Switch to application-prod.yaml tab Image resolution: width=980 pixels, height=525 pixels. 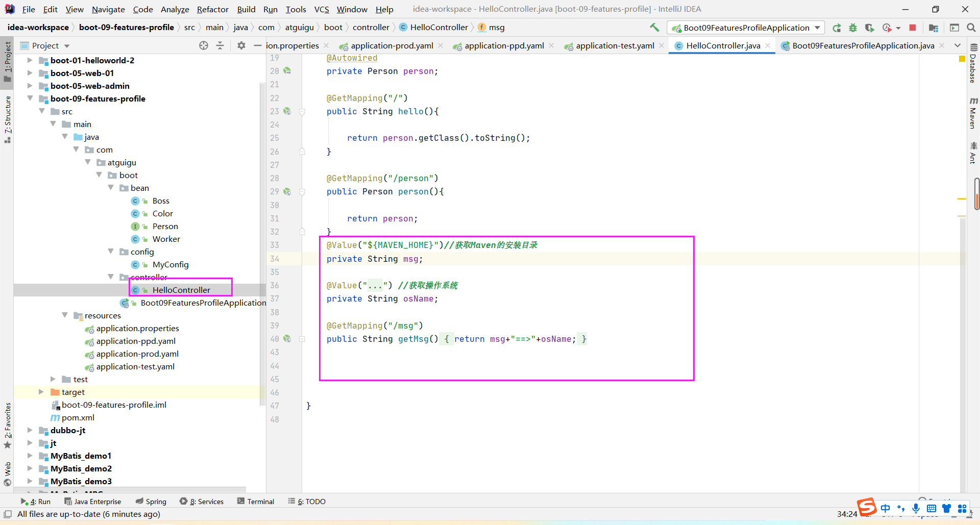(x=391, y=46)
